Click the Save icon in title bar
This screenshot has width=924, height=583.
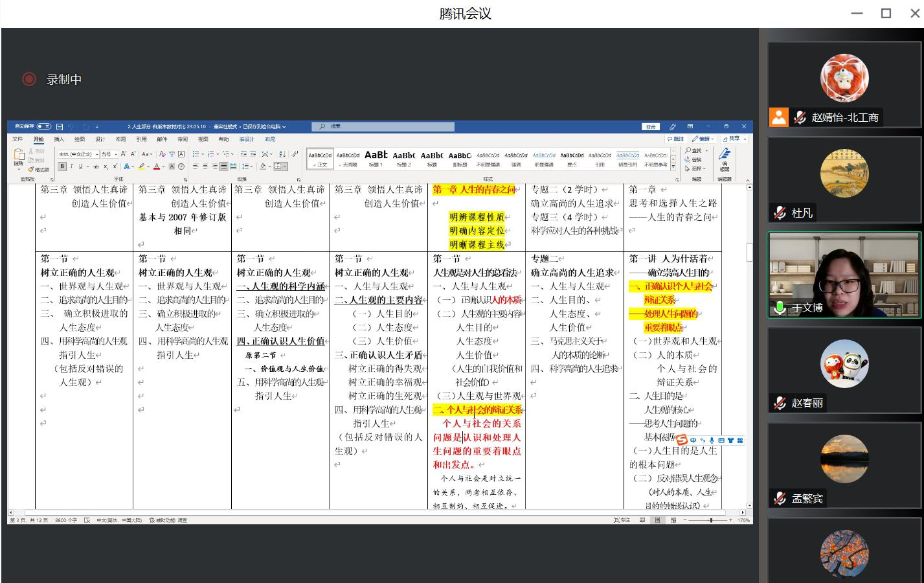coord(60,126)
